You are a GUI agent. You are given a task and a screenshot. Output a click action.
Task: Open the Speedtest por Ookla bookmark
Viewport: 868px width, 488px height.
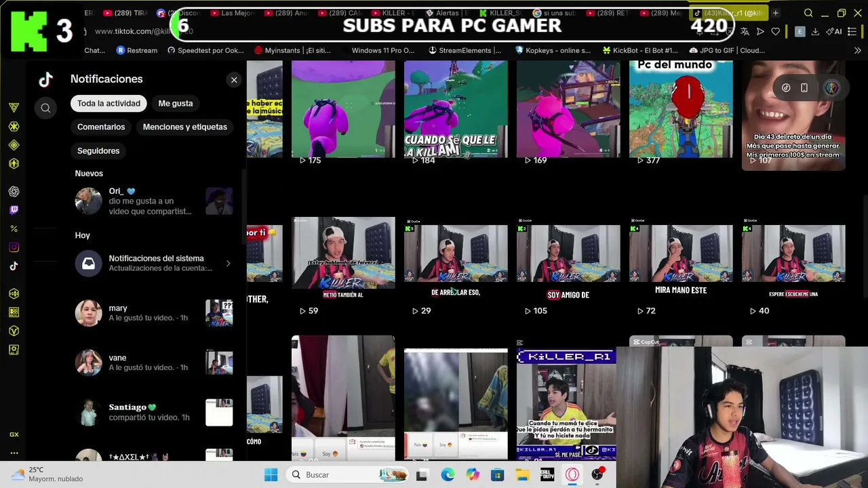(205, 50)
